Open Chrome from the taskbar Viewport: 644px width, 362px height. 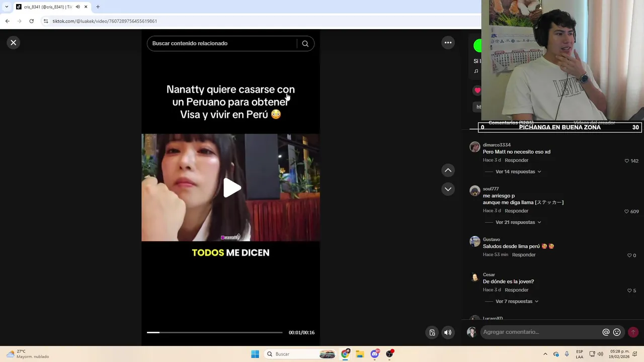pyautogui.click(x=345, y=354)
